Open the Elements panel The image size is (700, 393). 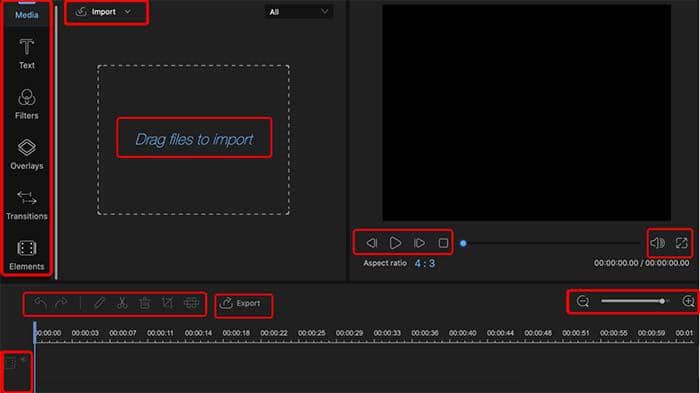click(x=27, y=256)
